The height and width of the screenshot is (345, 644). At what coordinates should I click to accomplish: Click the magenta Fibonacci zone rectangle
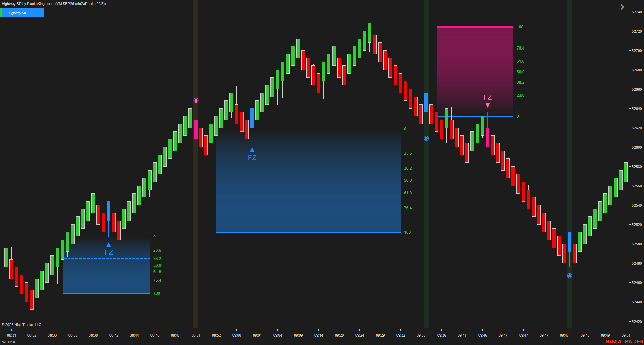point(475,72)
